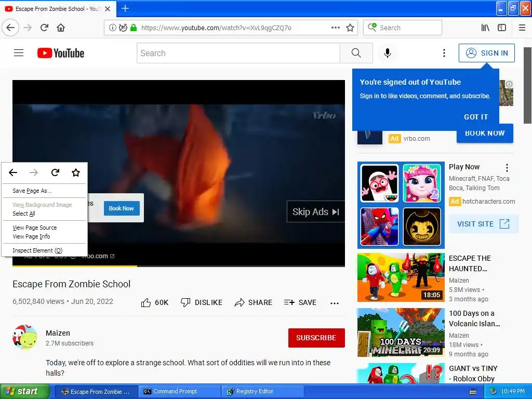The height and width of the screenshot is (399, 532).
Task: Open YouTube settings three-dot menu
Action: coord(444,53)
